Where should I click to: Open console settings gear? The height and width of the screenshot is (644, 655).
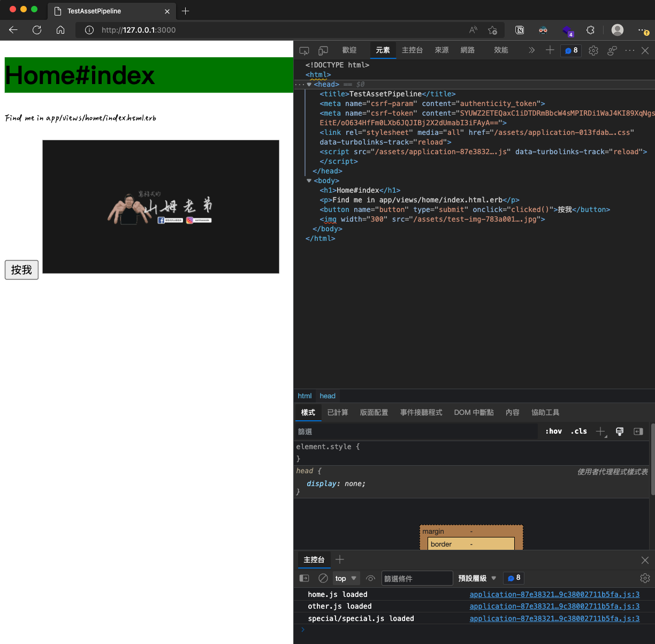point(645,578)
